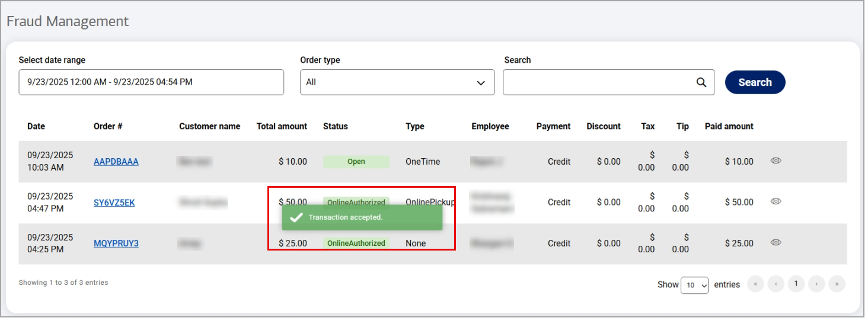The width and height of the screenshot is (868, 321).
Task: Click the None type cell
Action: [x=416, y=243]
